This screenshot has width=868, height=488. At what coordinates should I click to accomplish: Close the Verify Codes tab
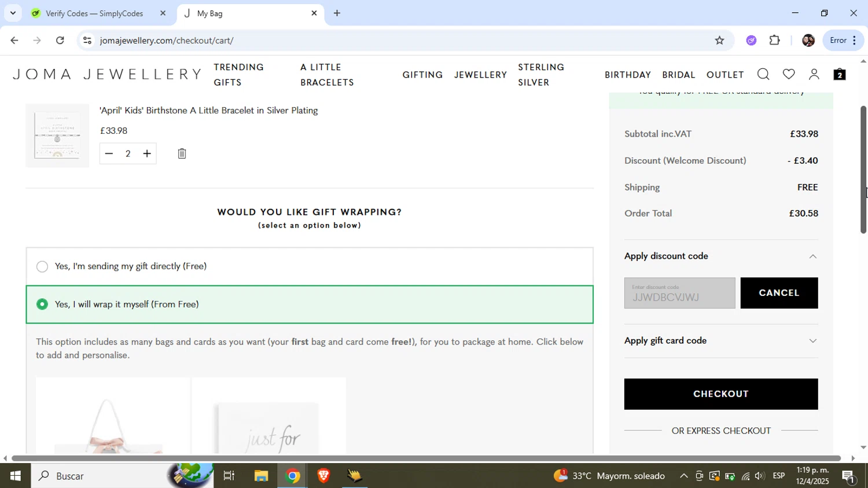pos(163,13)
